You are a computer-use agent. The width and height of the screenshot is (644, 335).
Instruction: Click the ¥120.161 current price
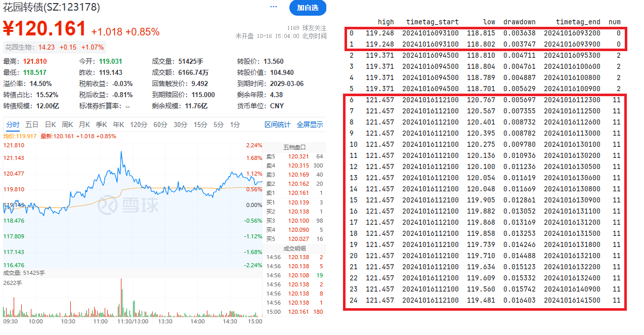[45, 29]
